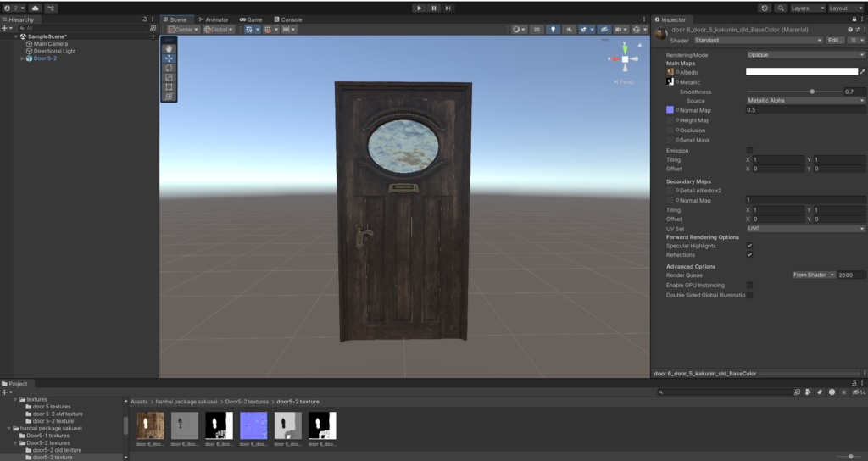Screen dimensions: 868x461
Task: Click the Smoothness 0.7 value field
Action: pyautogui.click(x=854, y=92)
